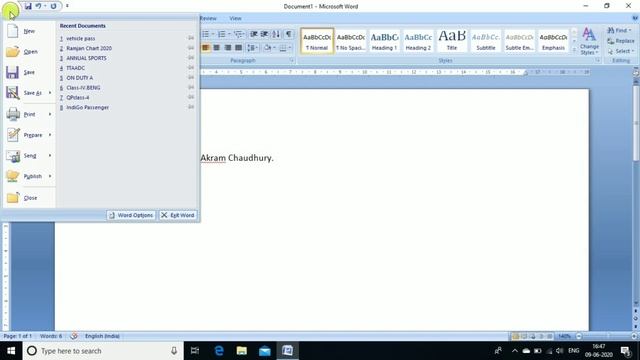Image resolution: width=640 pixels, height=360 pixels.
Task: Expand the Send submenu arrow
Action: pos(50,156)
